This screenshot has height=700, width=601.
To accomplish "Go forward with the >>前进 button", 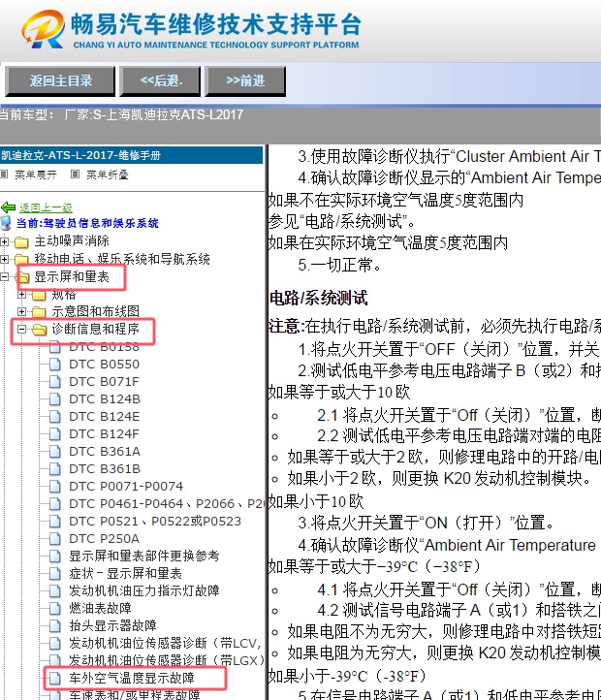I will tap(245, 81).
